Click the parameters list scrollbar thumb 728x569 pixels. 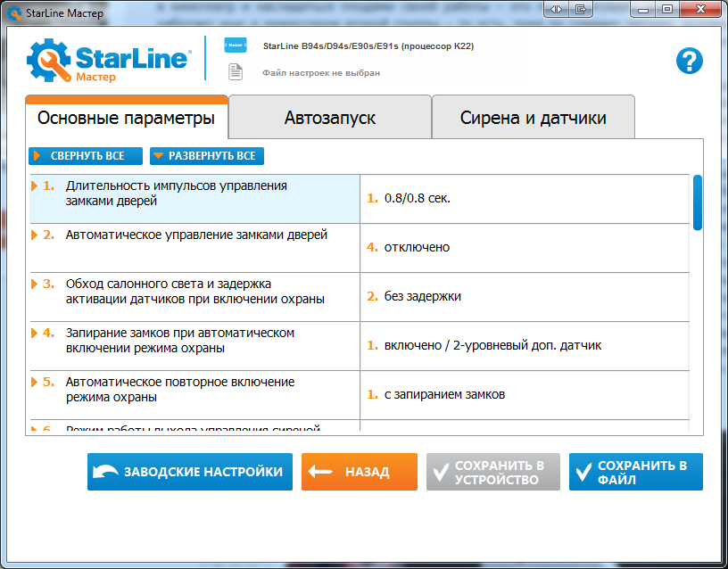pyautogui.click(x=697, y=202)
